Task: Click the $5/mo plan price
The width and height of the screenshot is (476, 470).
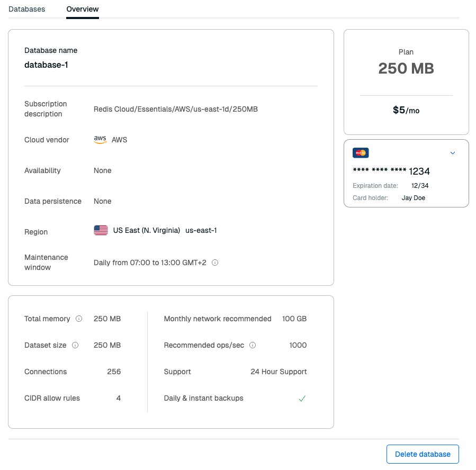Action: pyautogui.click(x=406, y=110)
